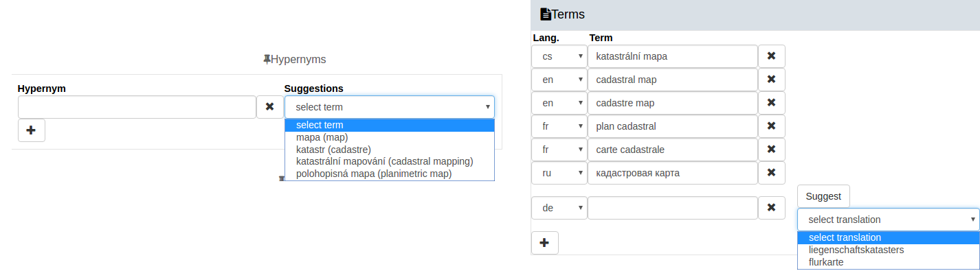980x271 pixels.
Task: Pick 'flurkarte' translation suggestion
Action: 826,262
